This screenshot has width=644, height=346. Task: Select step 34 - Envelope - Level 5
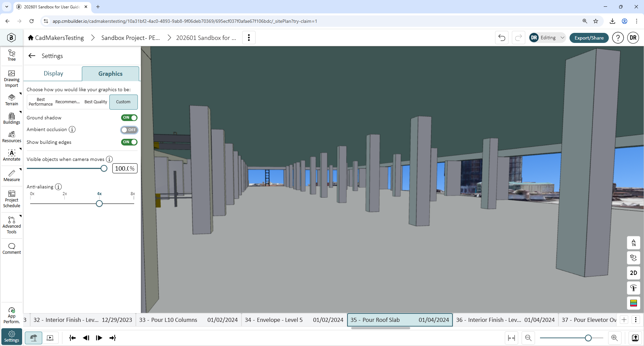[294, 320]
